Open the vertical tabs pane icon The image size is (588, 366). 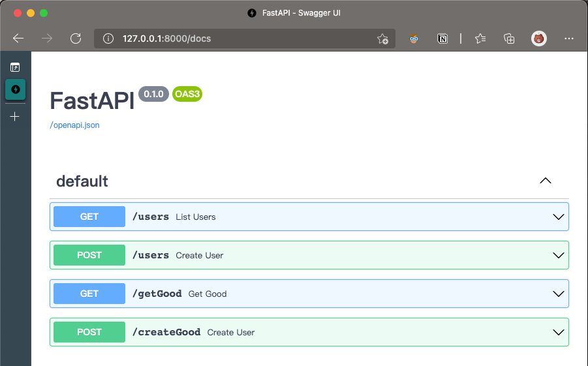(15, 67)
